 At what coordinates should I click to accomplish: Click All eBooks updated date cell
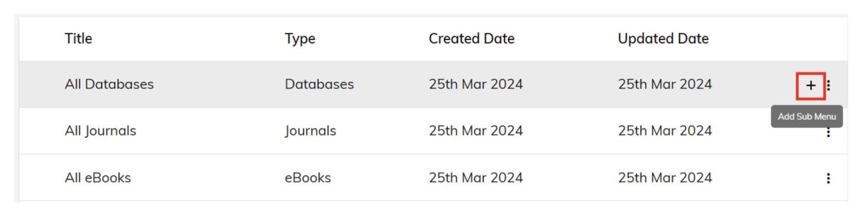tap(665, 178)
